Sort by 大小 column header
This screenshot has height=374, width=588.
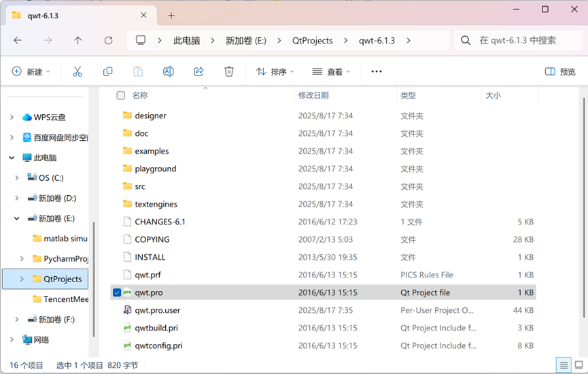pyautogui.click(x=493, y=95)
